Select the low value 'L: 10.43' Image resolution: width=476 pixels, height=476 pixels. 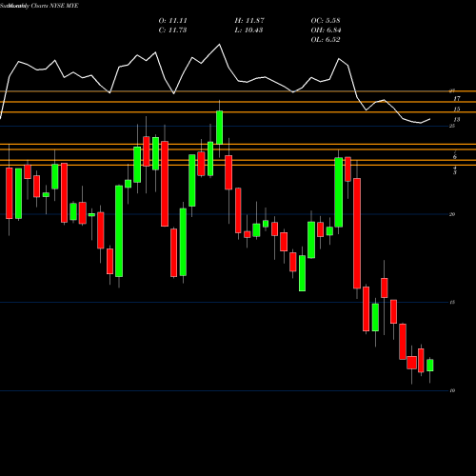coord(249,30)
